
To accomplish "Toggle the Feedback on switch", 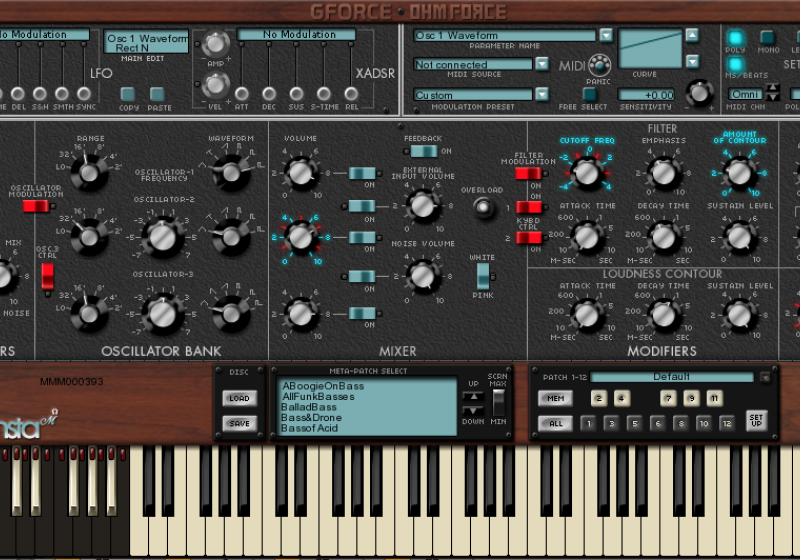I will click(424, 151).
